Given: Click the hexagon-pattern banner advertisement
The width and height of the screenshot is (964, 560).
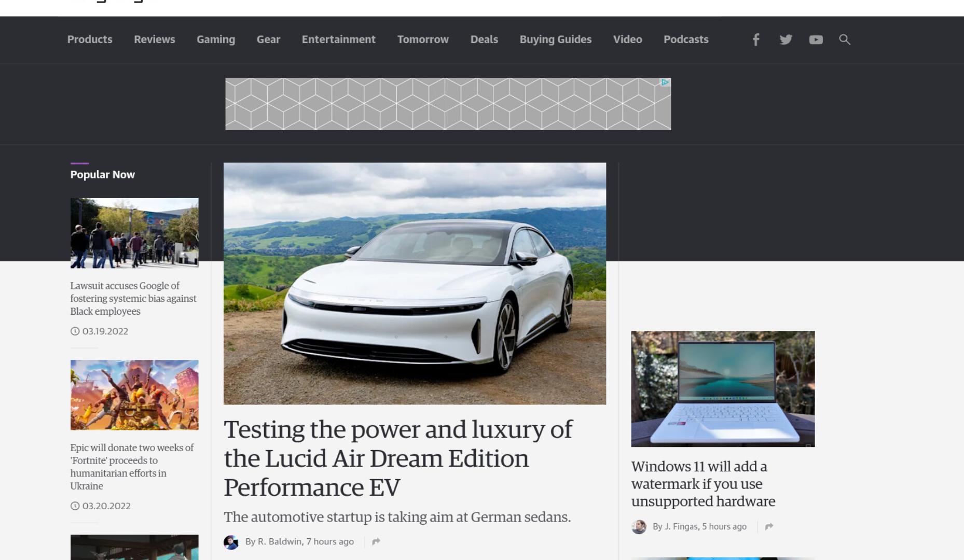Looking at the screenshot, I should 448,104.
